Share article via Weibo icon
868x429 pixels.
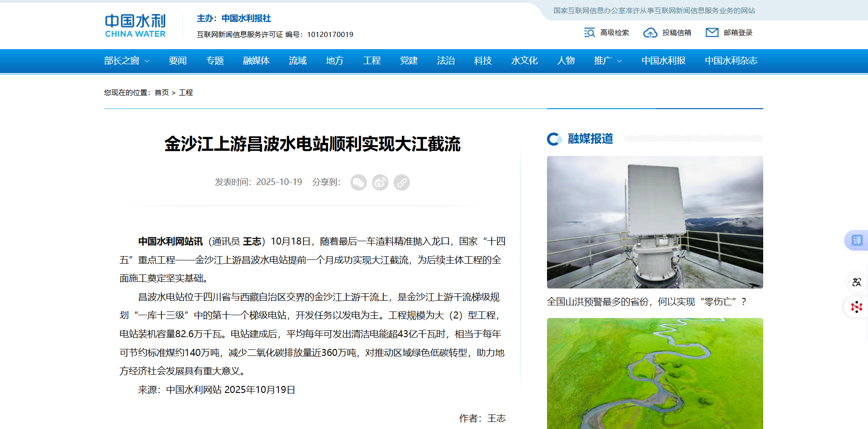(380, 182)
